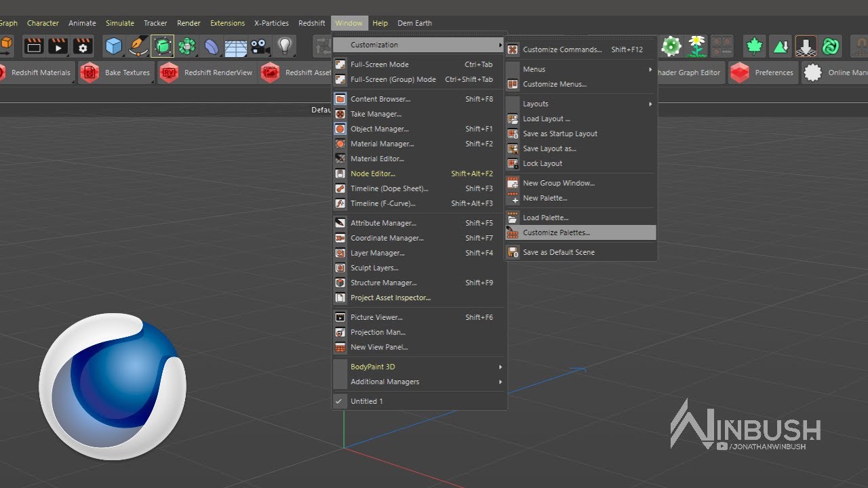The height and width of the screenshot is (488, 868).
Task: Choose Save as Default Scene
Action: click(581, 252)
